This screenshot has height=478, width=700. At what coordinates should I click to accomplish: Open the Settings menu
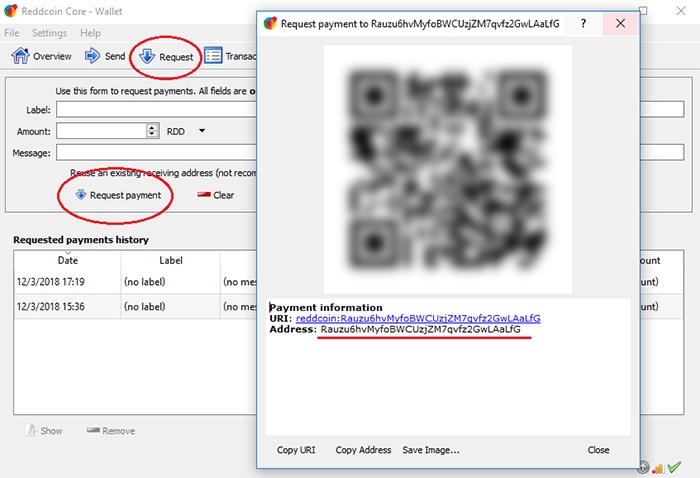point(49,33)
